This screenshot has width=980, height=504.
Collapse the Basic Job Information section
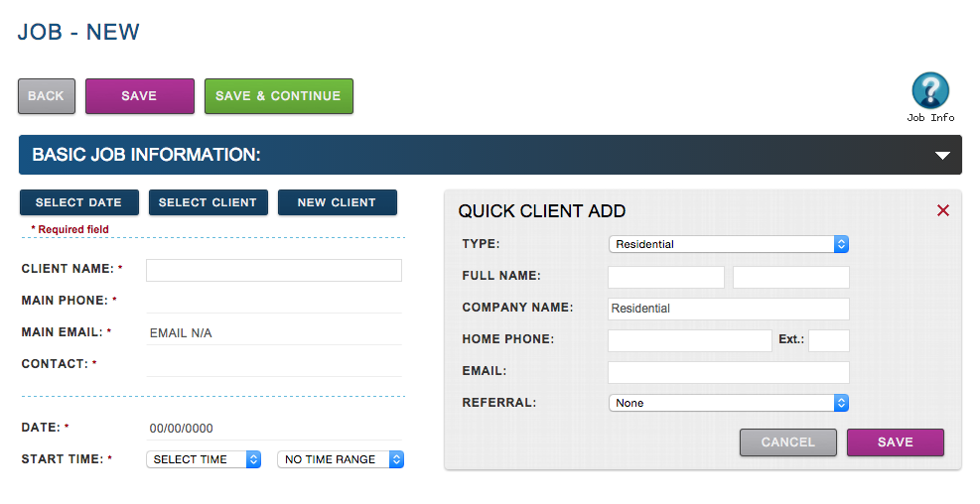click(942, 156)
